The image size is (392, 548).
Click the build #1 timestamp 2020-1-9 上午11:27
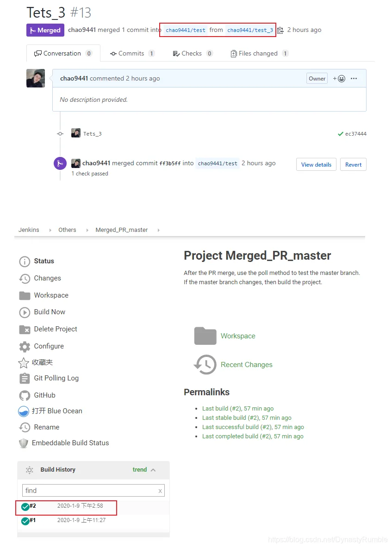[81, 520]
